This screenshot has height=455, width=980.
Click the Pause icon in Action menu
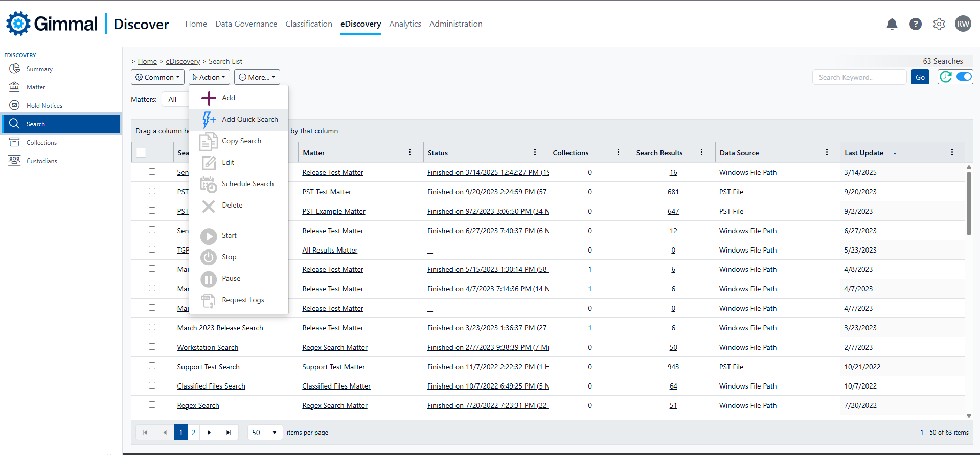point(209,279)
